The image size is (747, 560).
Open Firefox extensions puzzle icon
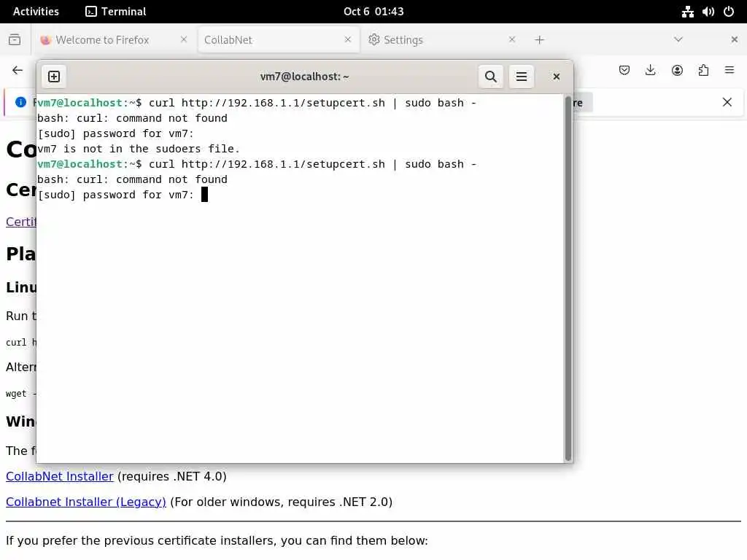pos(703,71)
